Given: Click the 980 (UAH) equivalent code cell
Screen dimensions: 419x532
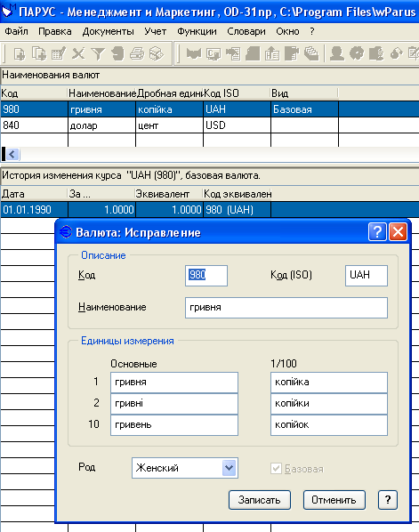Looking at the screenshot, I should click(237, 210).
